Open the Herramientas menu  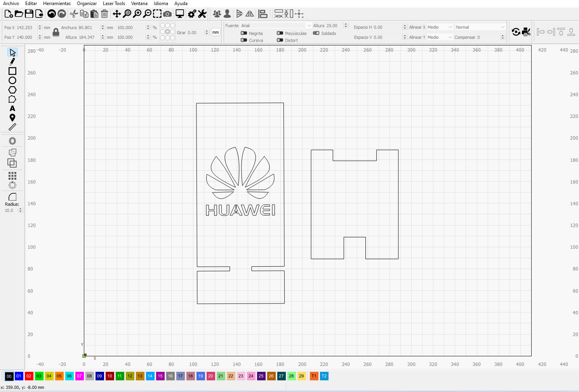click(57, 3)
